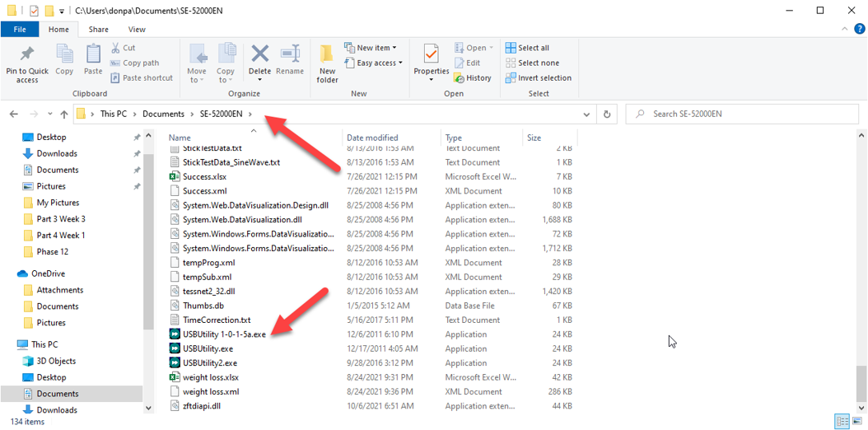Click Select none in ribbon
This screenshot has width=868, height=430.
coord(532,63)
